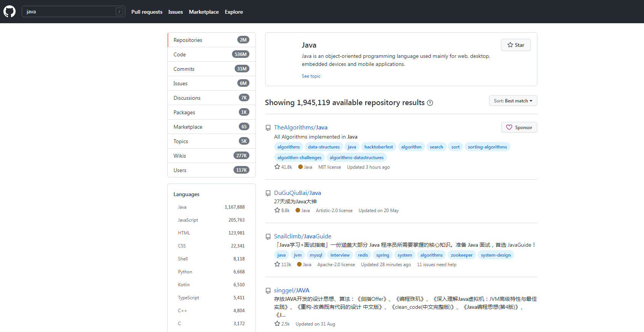This screenshot has width=644, height=332.
Task: Click the search topic tag
Action: click(x=436, y=147)
